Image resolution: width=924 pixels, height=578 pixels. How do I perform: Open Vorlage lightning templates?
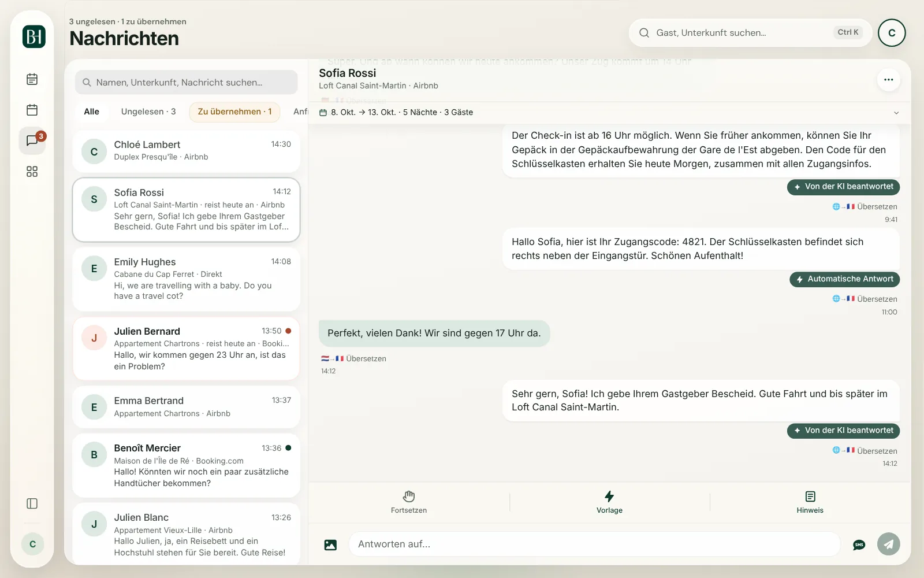coord(609,502)
